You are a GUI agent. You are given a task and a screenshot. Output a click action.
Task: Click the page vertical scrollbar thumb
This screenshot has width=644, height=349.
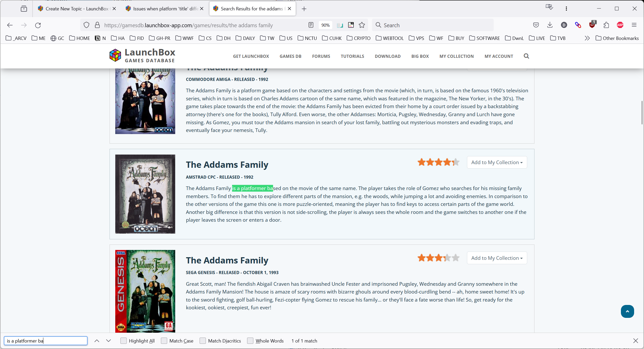click(x=642, y=113)
